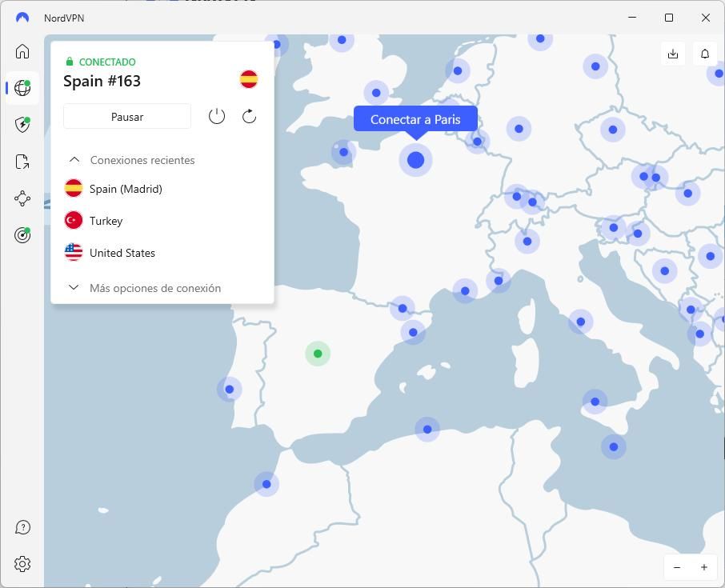The height and width of the screenshot is (588, 725).
Task: Open the help section
Action: [x=22, y=527]
